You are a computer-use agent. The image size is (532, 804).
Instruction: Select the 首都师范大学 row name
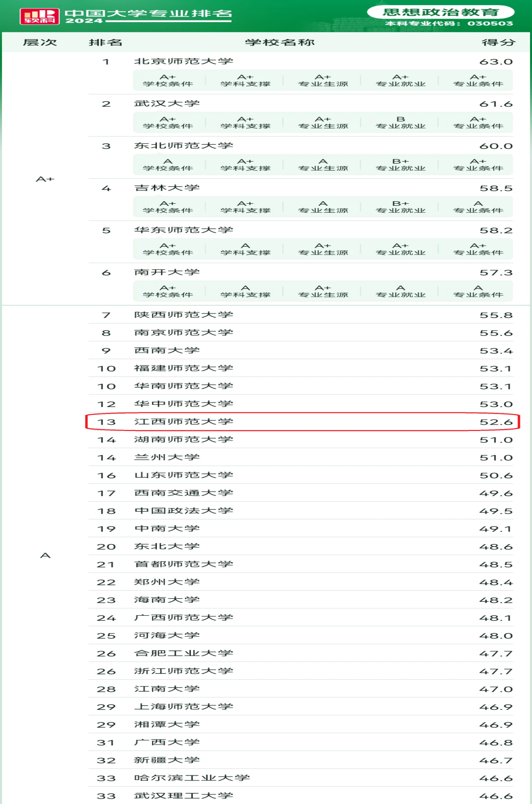click(x=184, y=564)
